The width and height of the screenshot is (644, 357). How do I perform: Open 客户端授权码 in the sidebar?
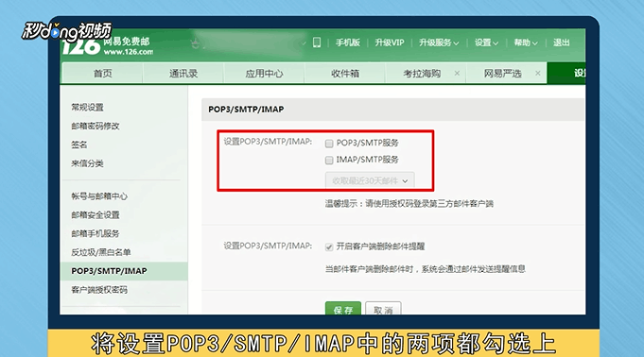click(x=99, y=290)
